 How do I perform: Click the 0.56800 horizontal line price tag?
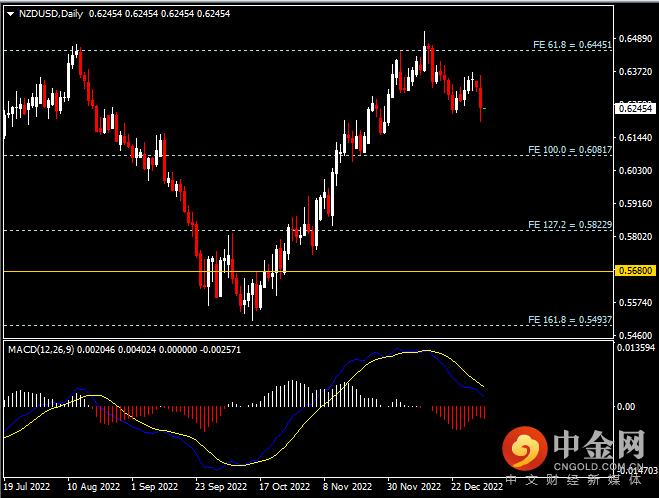[635, 271]
